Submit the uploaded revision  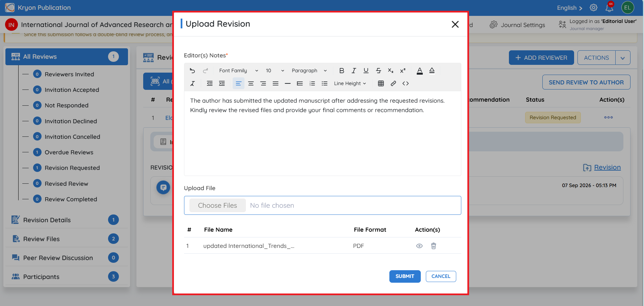coord(405,276)
